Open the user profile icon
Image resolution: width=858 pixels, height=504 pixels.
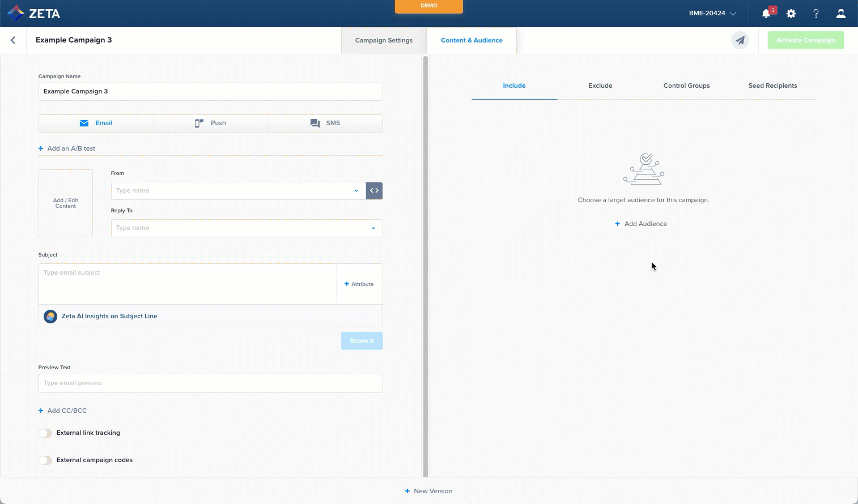[x=841, y=14]
